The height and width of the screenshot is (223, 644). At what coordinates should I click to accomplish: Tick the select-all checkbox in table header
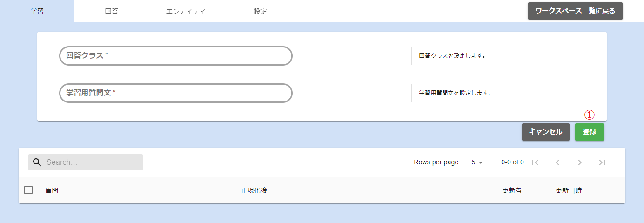click(28, 190)
